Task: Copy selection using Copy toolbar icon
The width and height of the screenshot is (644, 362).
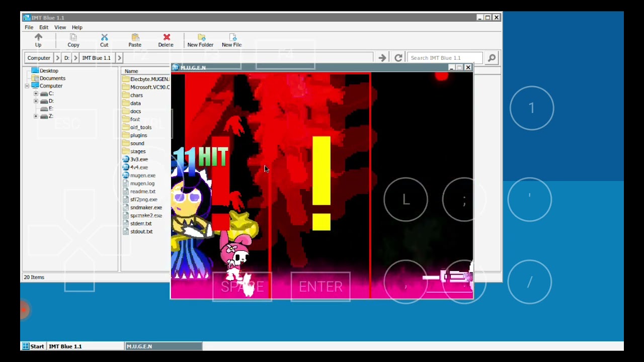Action: (73, 40)
